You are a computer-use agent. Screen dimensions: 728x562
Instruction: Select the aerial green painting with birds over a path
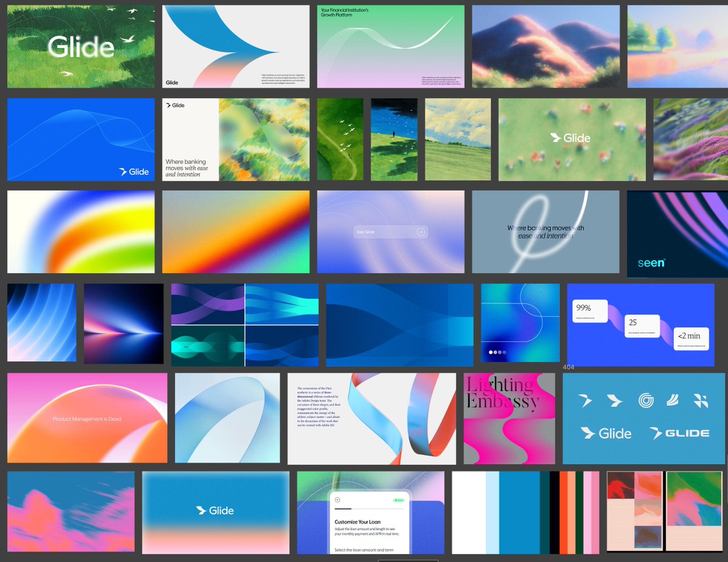(340, 139)
